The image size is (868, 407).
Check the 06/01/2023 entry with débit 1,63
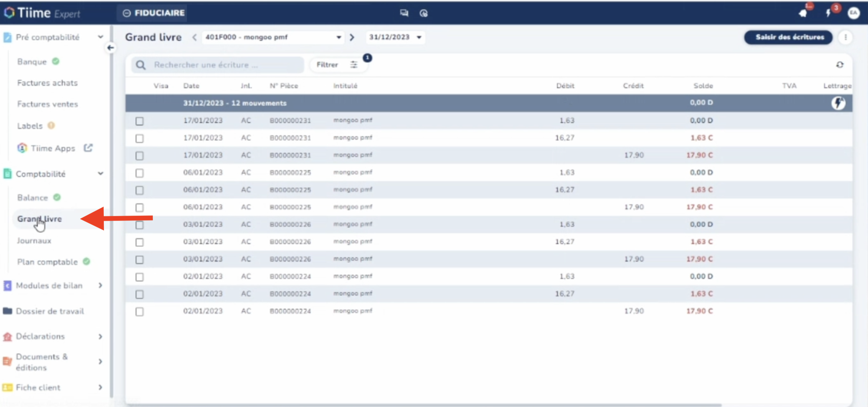tap(140, 173)
